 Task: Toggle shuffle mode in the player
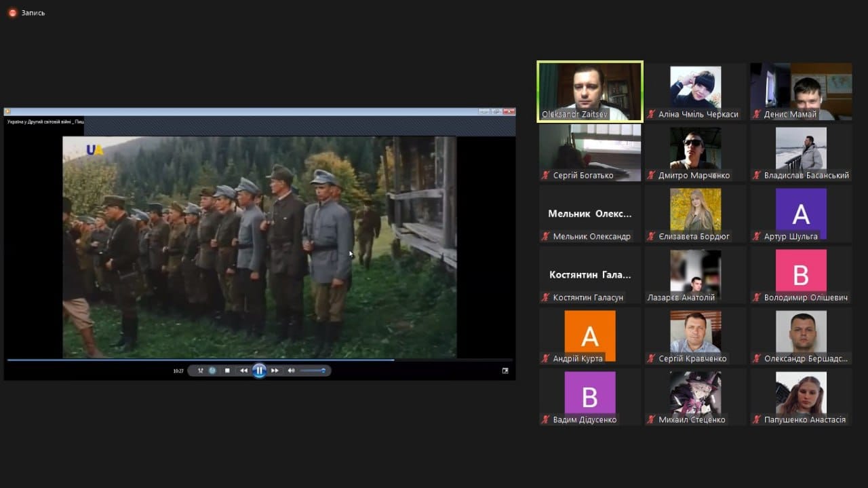pos(200,371)
